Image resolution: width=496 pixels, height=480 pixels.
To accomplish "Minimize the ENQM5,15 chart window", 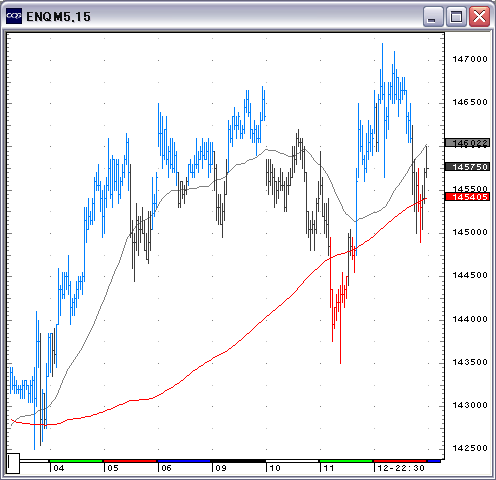I will point(433,16).
